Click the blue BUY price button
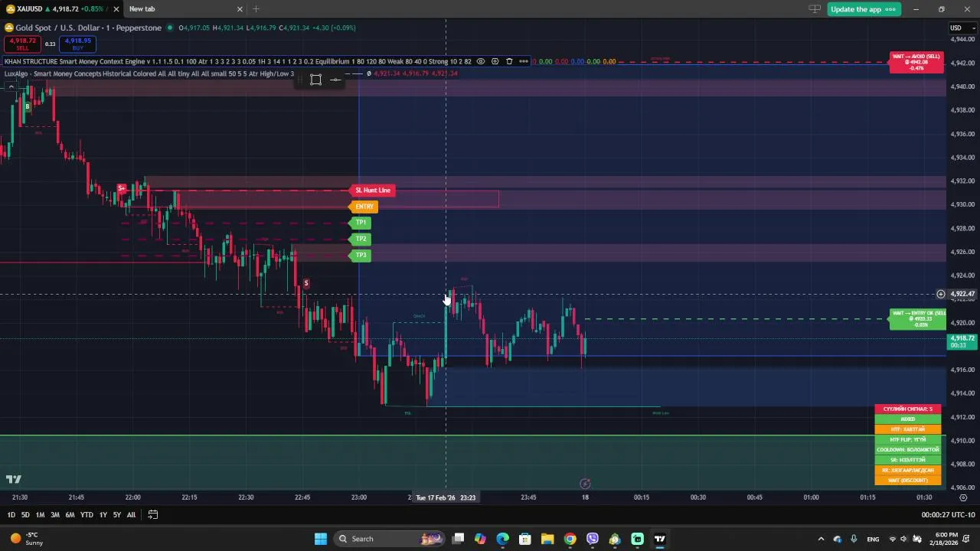 [x=77, y=44]
